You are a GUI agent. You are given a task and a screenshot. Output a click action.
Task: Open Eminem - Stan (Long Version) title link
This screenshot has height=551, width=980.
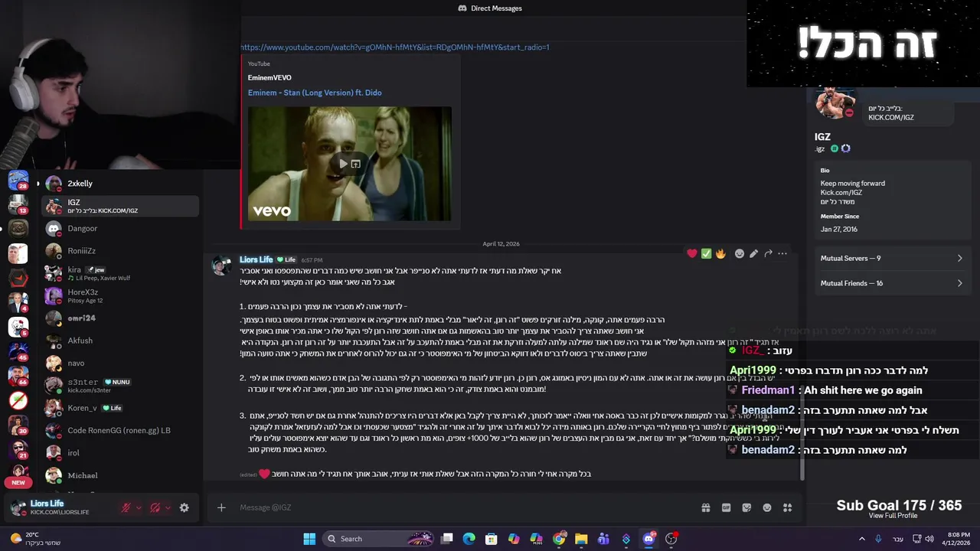point(315,93)
